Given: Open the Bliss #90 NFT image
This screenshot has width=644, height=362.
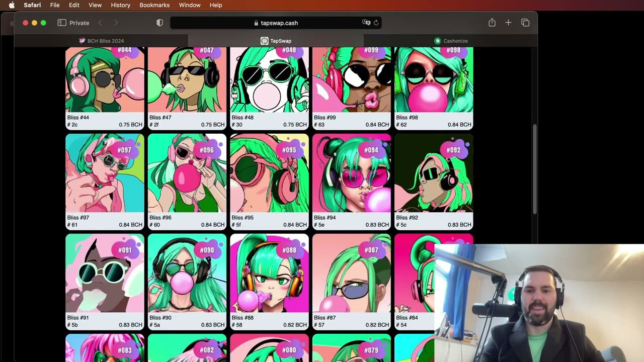Looking at the screenshot, I should tap(187, 273).
